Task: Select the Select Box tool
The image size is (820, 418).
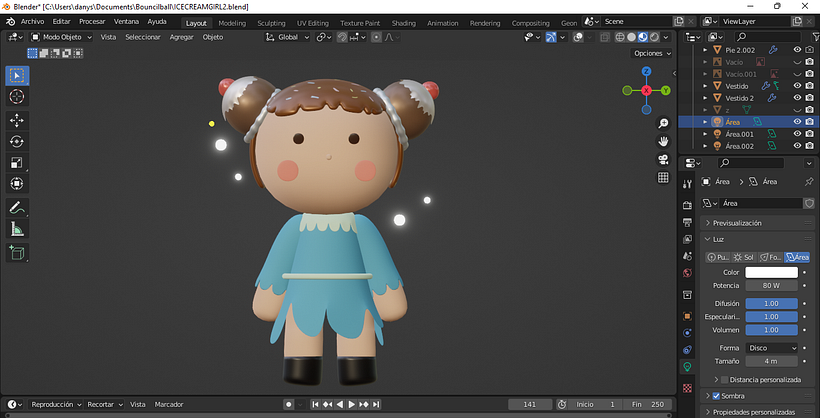Action: pos(17,76)
